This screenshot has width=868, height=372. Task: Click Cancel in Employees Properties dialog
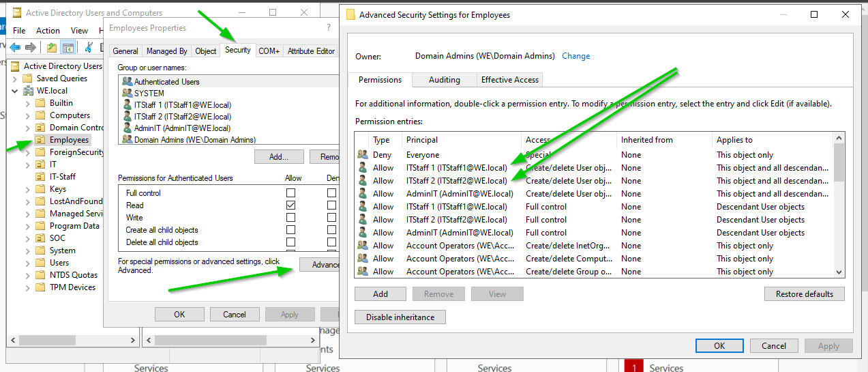coord(235,315)
